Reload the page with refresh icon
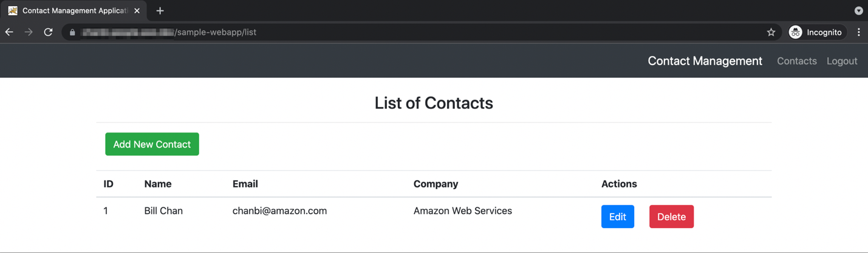 49,32
